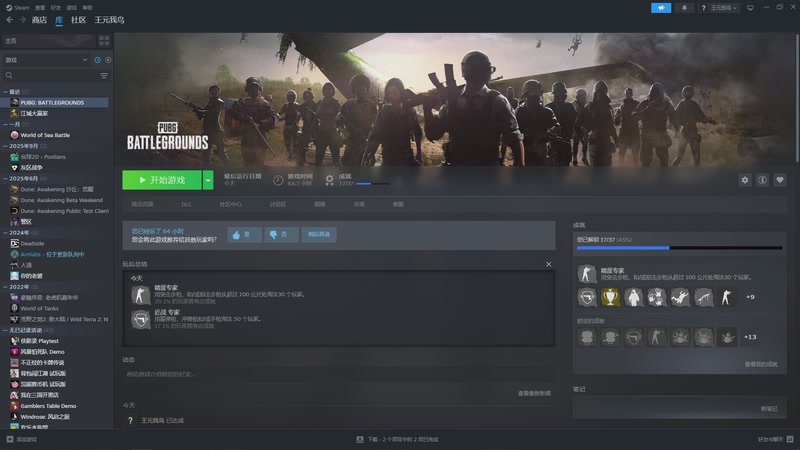Viewport: 800px width, 450px height.
Task: Open the library advanced filter options
Action: click(x=104, y=76)
